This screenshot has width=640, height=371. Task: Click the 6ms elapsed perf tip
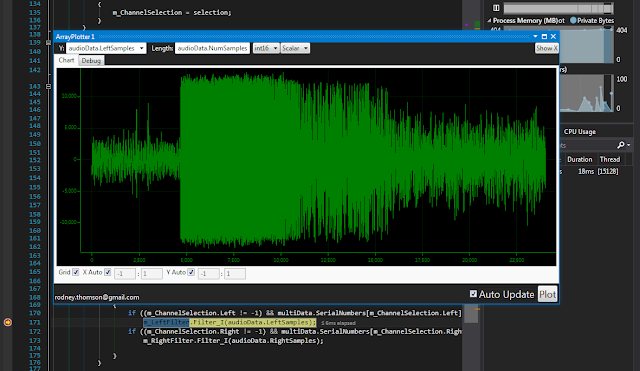(338, 323)
